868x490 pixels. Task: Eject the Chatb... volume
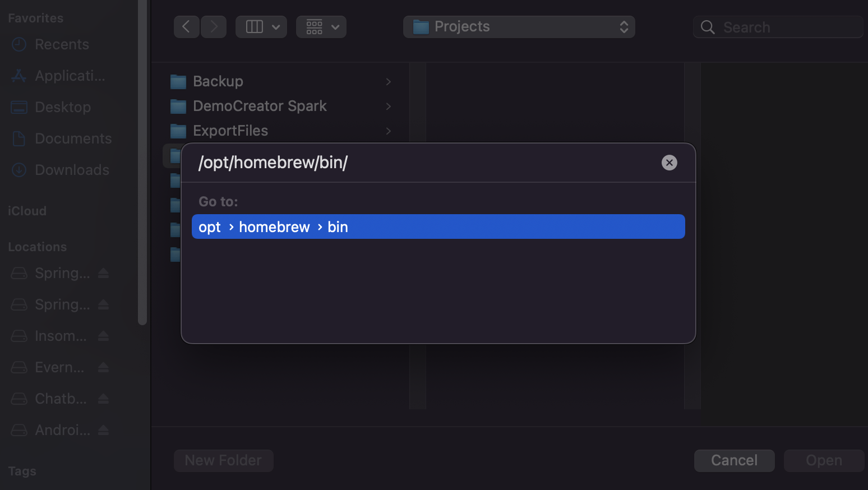[x=103, y=399]
